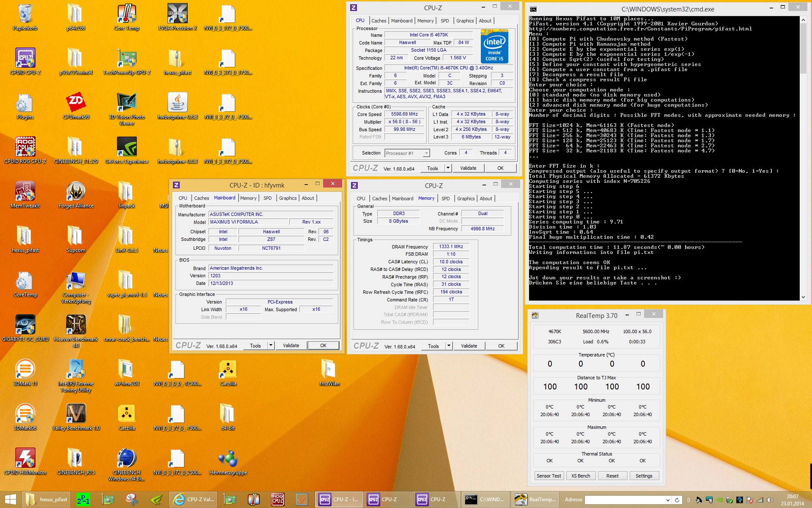
Task: Open TechPowerUp GPU-Z desktop shortcut
Action: (127, 61)
